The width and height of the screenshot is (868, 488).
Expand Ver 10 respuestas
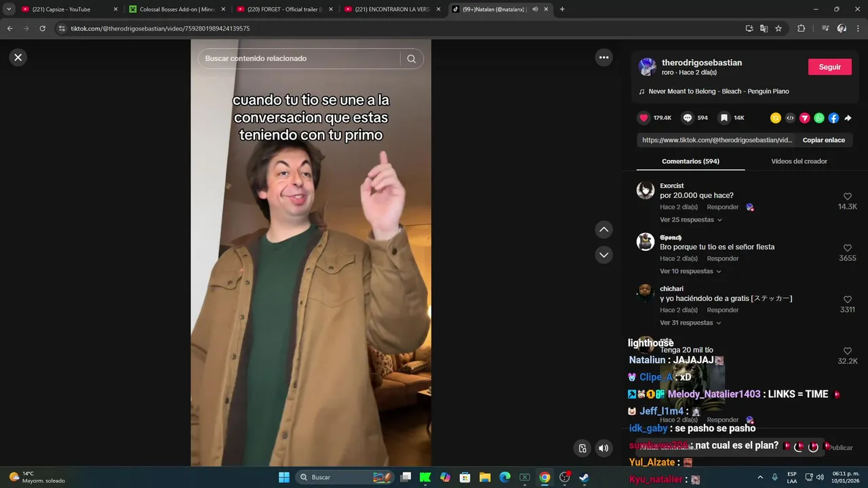click(690, 271)
